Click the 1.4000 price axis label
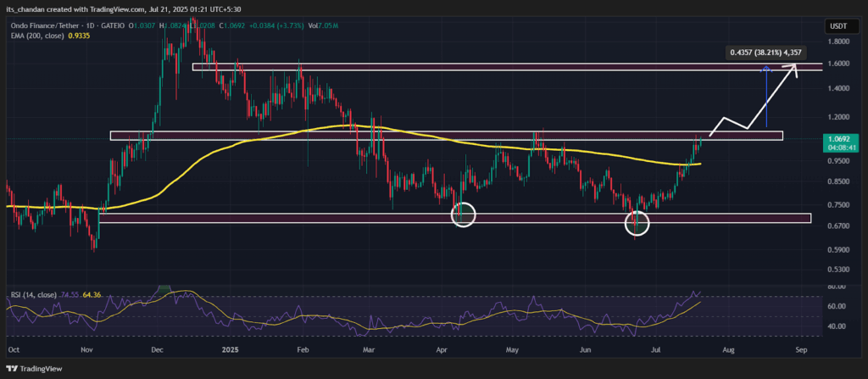Image resolution: width=868 pixels, height=379 pixels. point(837,89)
